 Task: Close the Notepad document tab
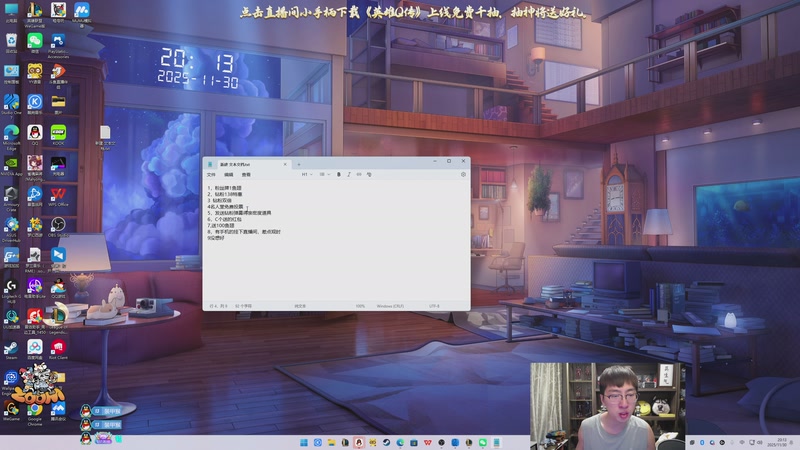(x=285, y=164)
